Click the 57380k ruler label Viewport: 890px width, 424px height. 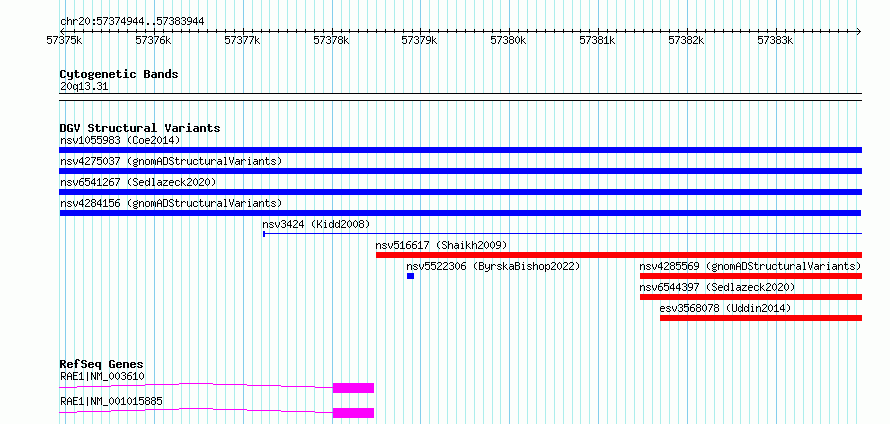pyautogui.click(x=509, y=40)
